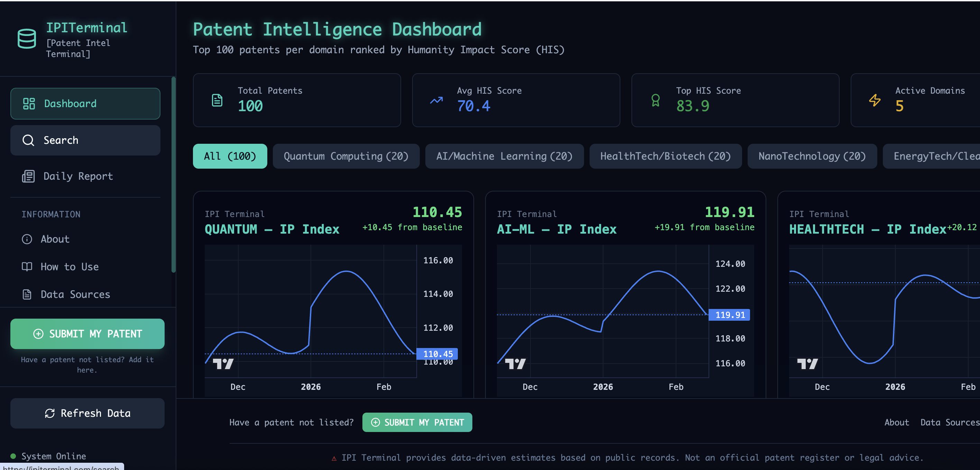The height and width of the screenshot is (470, 980).
Task: Open the How to Use book icon
Action: 27,266
